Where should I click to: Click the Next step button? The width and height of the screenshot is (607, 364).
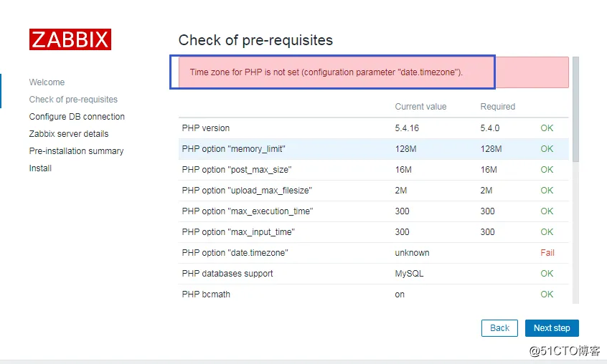pos(551,328)
